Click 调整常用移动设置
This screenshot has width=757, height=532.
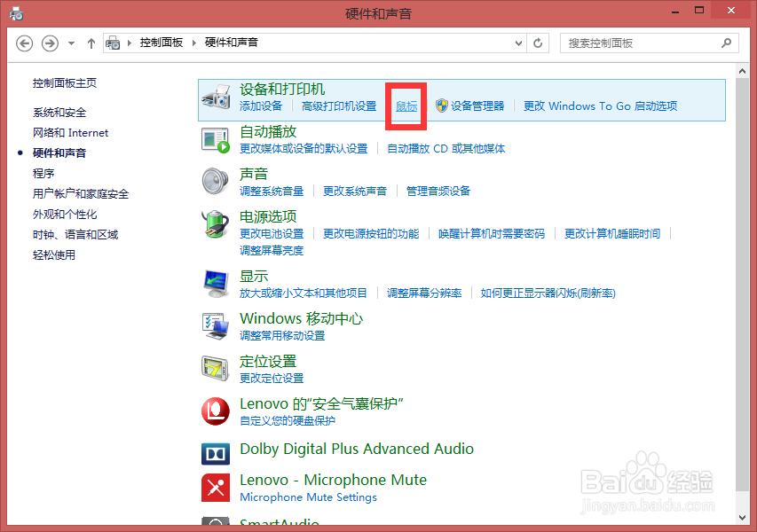282,335
